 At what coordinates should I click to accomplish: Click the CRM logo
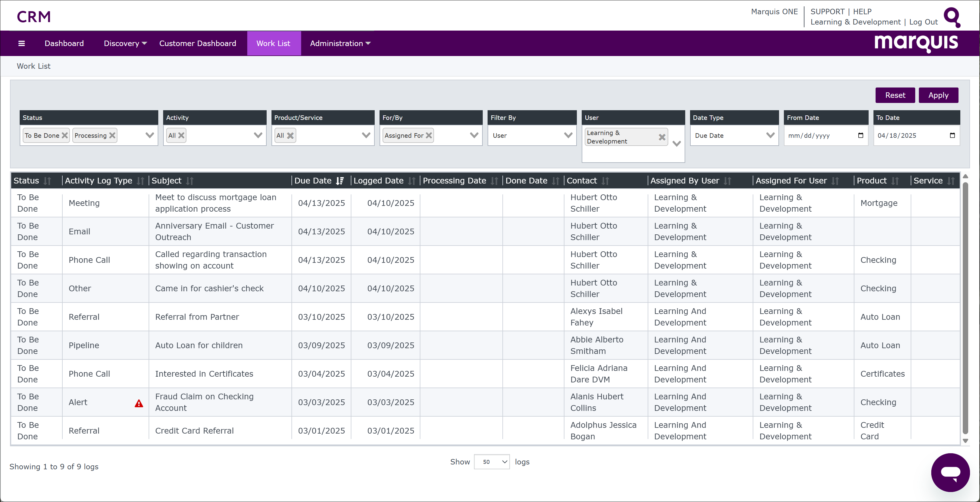click(x=34, y=17)
